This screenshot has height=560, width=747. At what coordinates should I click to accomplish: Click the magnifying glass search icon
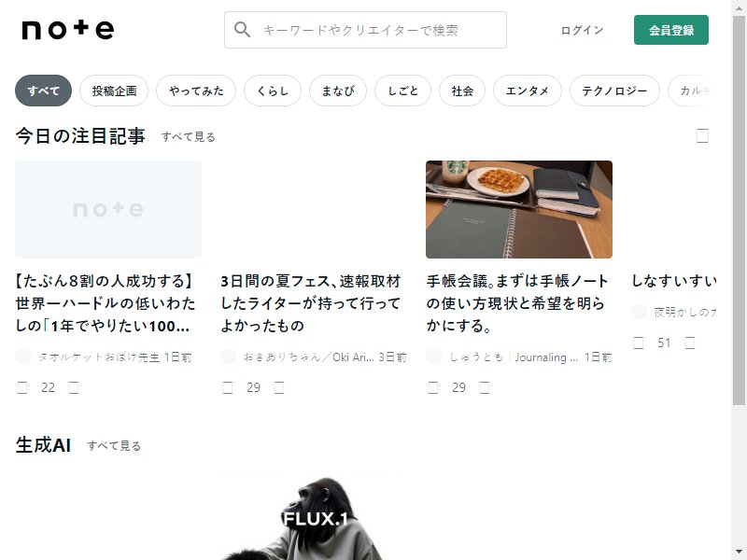click(x=242, y=30)
